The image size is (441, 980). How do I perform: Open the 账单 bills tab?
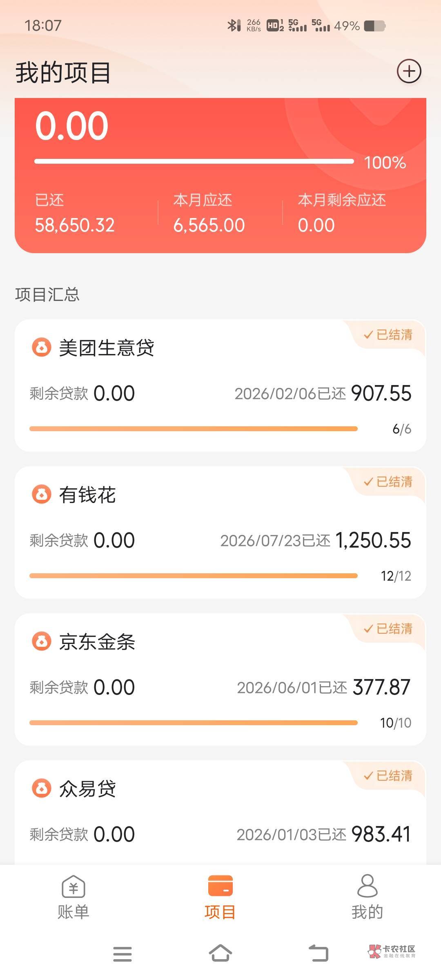point(73,897)
